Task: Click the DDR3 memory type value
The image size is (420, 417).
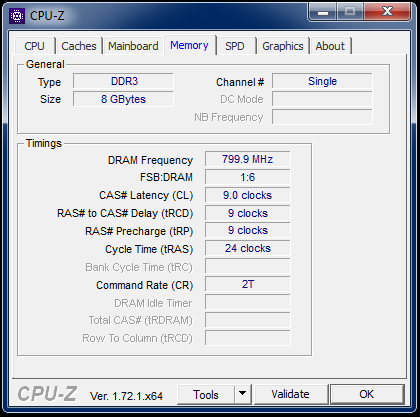Action: (123, 81)
